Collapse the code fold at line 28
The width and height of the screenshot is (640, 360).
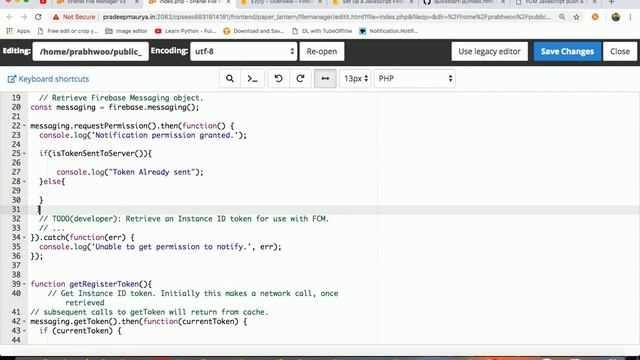point(24,181)
